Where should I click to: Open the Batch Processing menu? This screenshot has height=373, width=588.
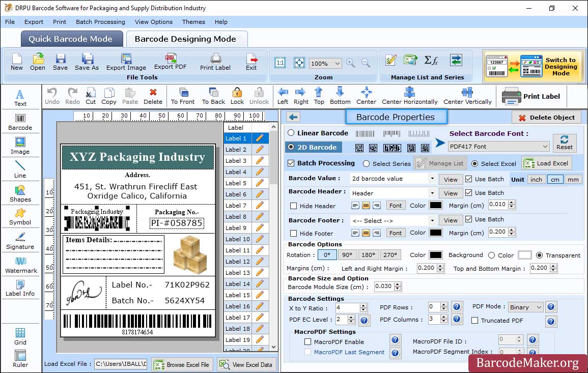click(x=100, y=22)
